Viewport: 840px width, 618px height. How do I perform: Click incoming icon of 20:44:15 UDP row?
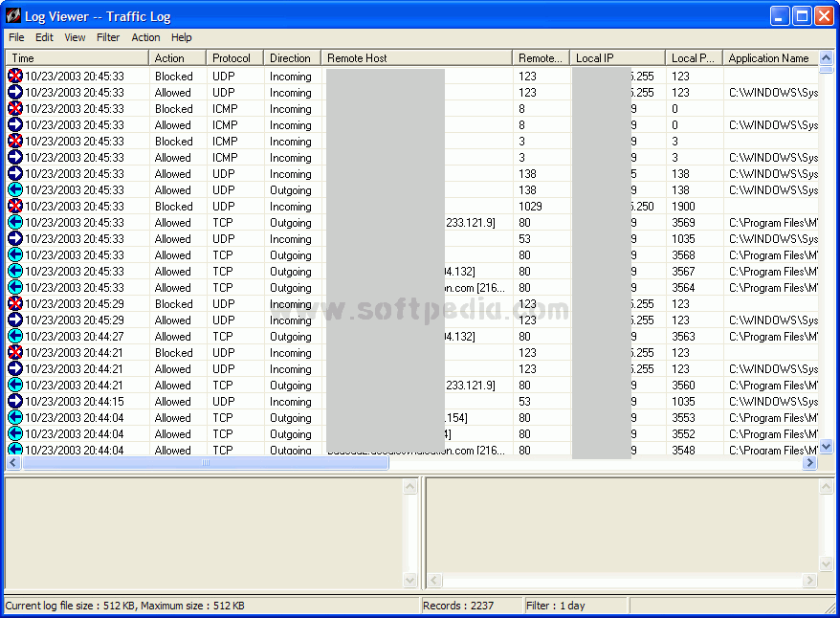pyautogui.click(x=15, y=401)
